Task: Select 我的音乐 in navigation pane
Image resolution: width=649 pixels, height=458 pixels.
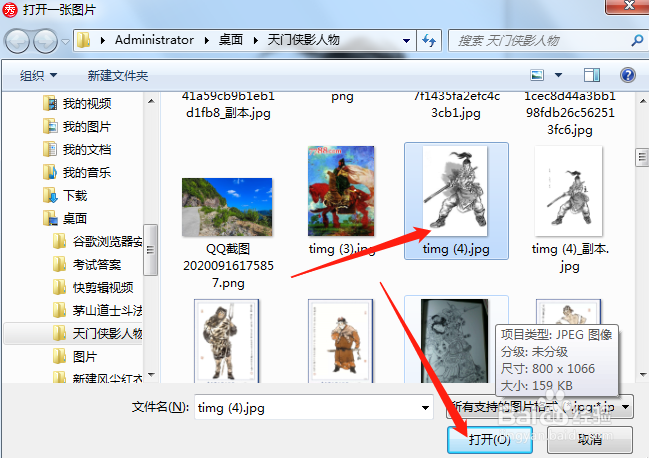Action: click(77, 172)
